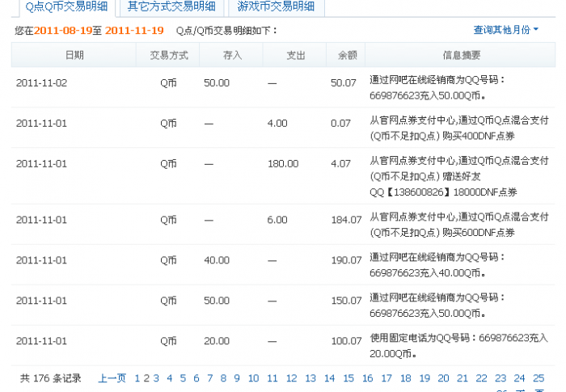The height and width of the screenshot is (392, 566).
Task: Open page 13 of records
Action: click(310, 378)
